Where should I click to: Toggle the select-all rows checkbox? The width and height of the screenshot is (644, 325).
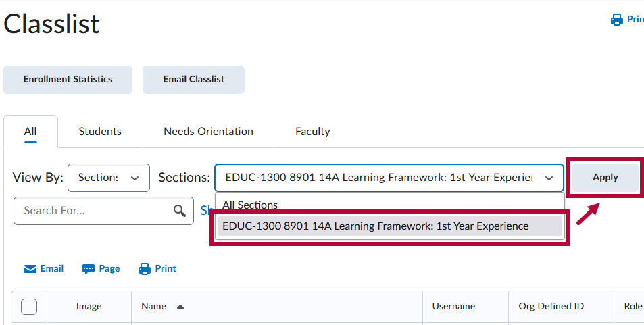point(29,307)
